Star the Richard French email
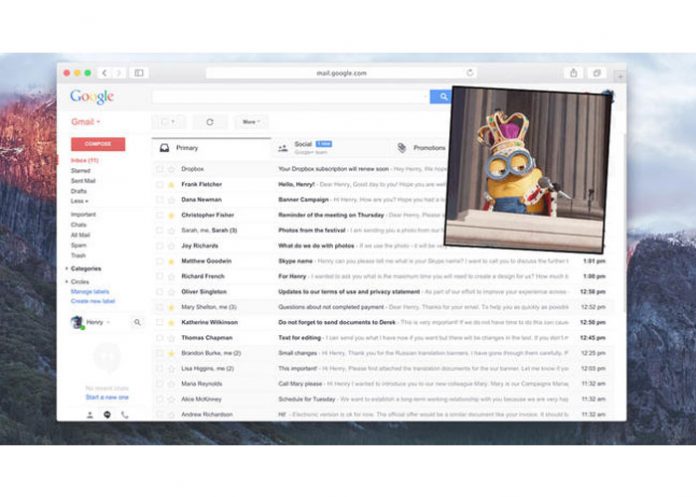This screenshot has width=696, height=497. click(171, 276)
